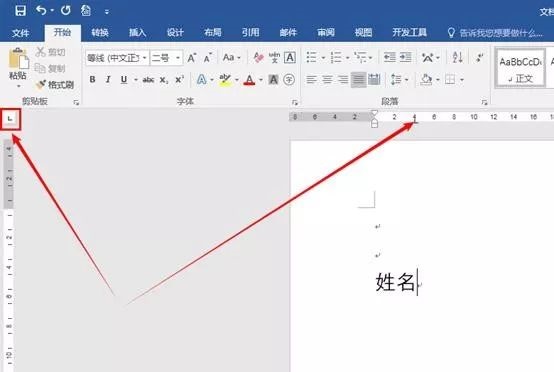The image size is (554, 372).
Task: Open the 文件 menu
Action: coord(20,33)
